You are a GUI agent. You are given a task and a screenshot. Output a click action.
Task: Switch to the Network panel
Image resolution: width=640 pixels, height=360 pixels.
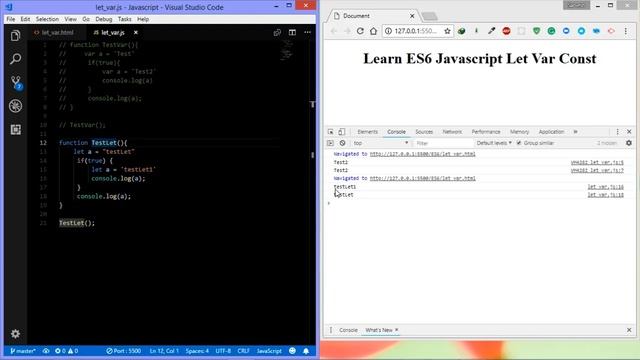452,132
